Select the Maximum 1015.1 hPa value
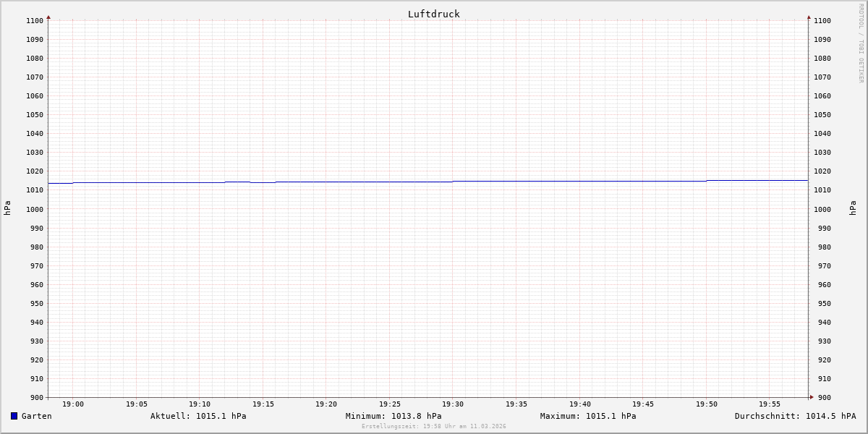The width and height of the screenshot is (868, 434). [x=588, y=416]
